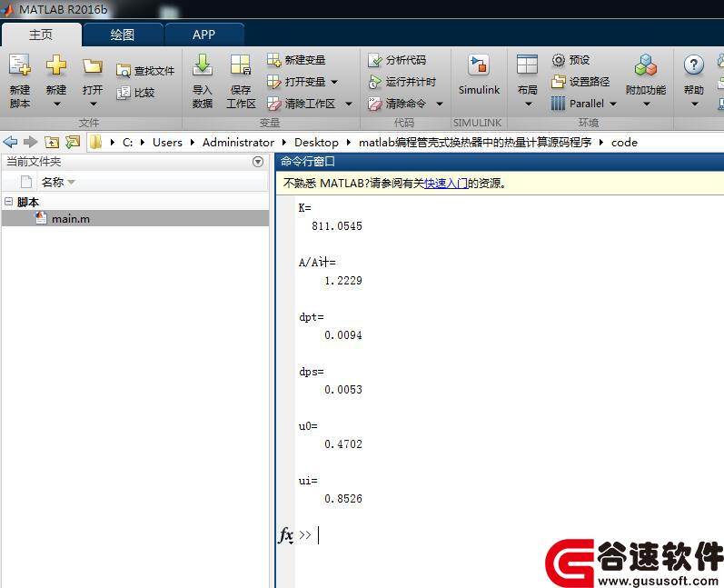
Task: Expand the Clear Commands dropdown arrow
Action: point(440,104)
